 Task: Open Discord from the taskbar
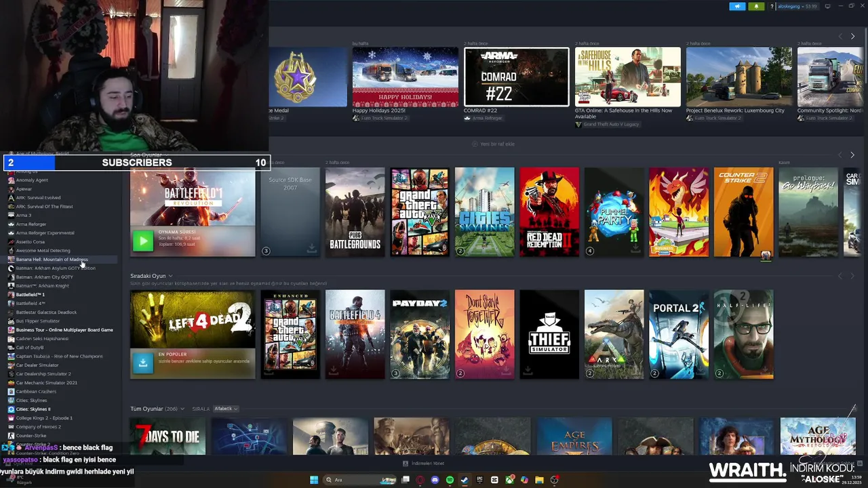435,480
